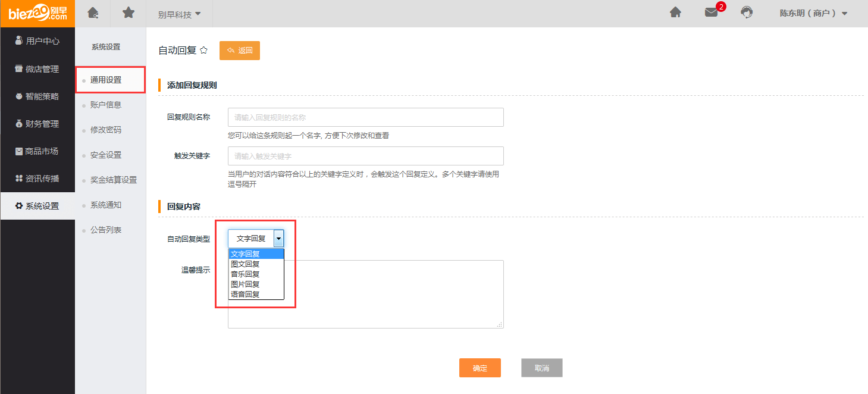The width and height of the screenshot is (868, 394).
Task: Focus the 回复规则名称 input field
Action: (366, 117)
